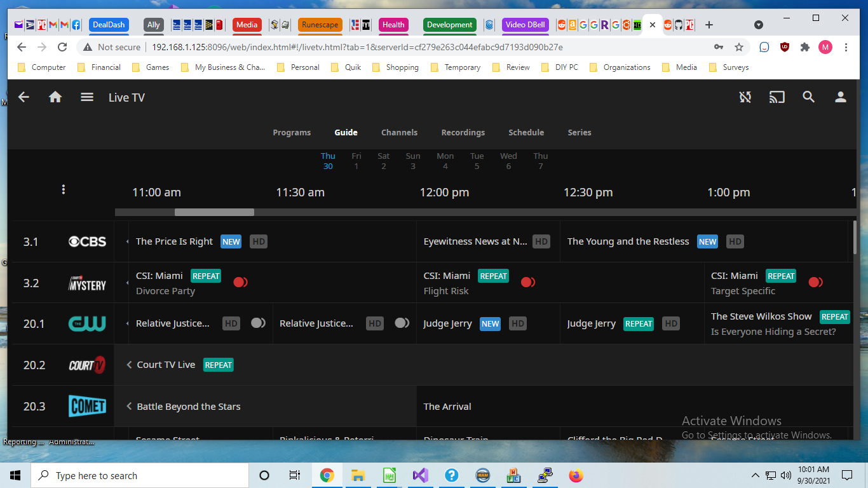Image resolution: width=868 pixels, height=488 pixels.
Task: Expand Court TV Live with left chevron
Action: (x=129, y=365)
